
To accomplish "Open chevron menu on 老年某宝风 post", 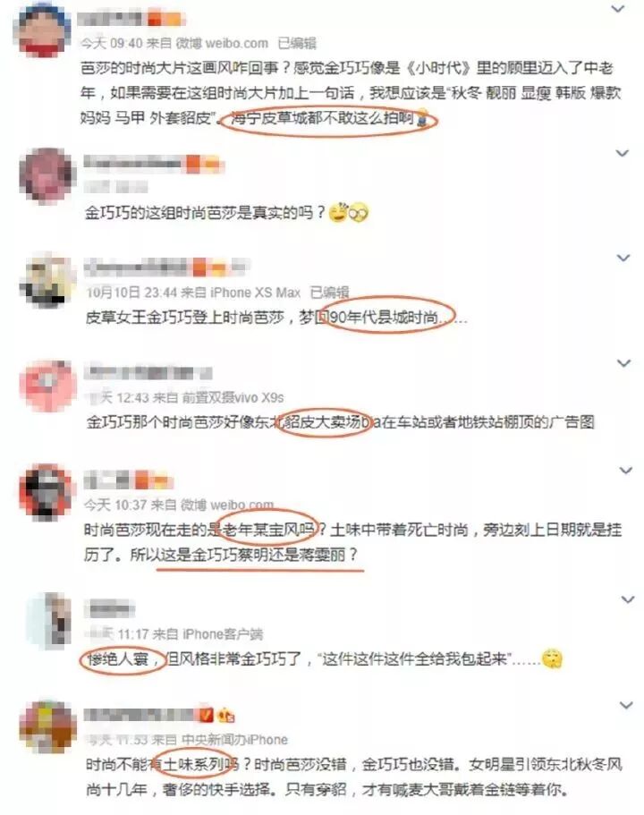I will [625, 471].
